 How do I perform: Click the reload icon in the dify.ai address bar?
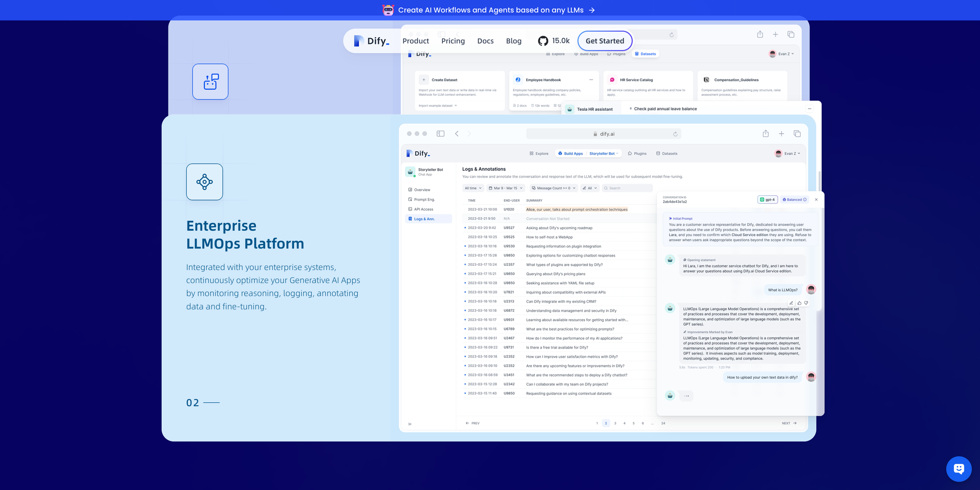click(675, 134)
